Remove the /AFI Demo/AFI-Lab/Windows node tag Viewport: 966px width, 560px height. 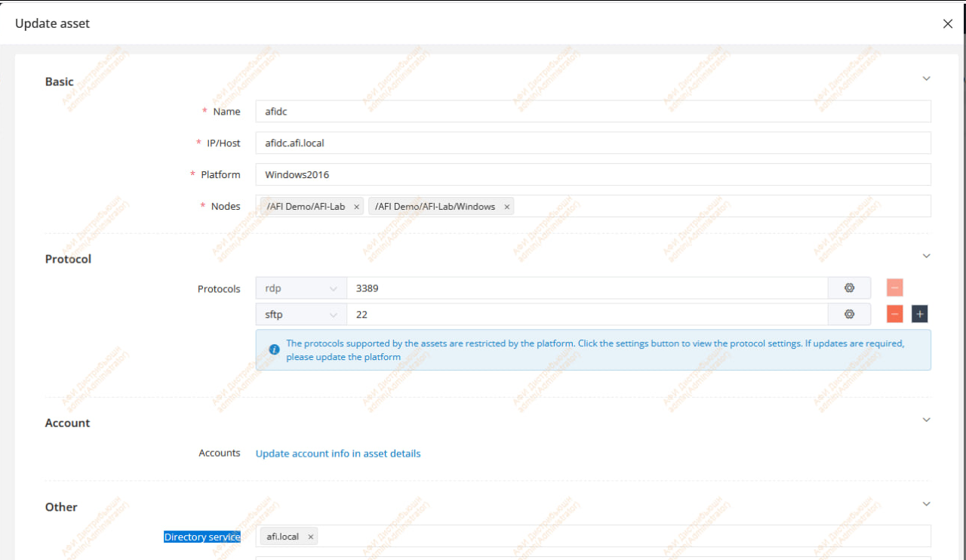507,207
